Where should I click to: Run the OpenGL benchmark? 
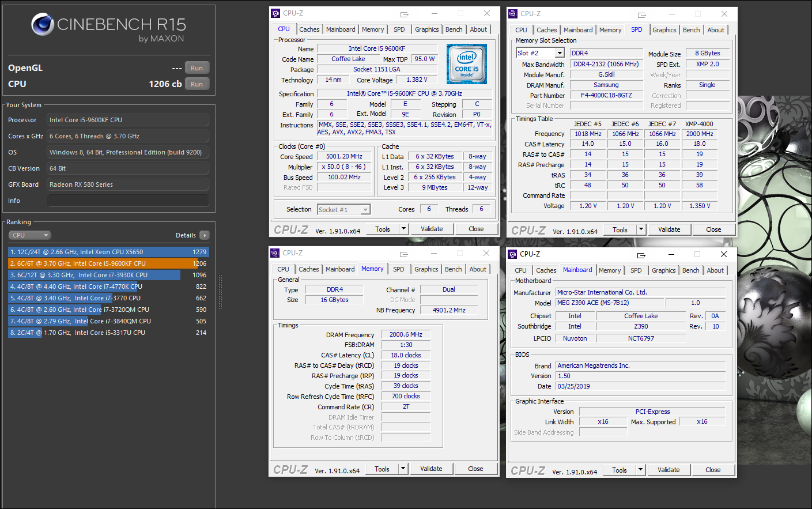click(x=197, y=68)
